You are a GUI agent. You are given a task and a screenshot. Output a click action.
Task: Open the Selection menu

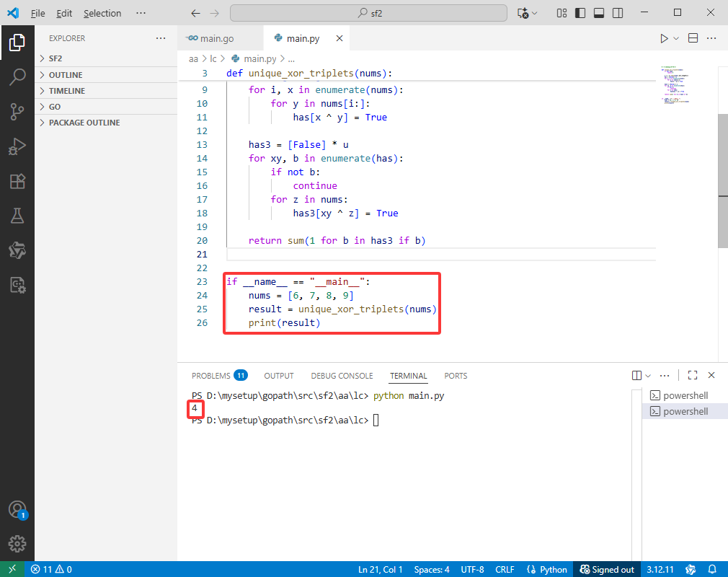click(x=102, y=13)
